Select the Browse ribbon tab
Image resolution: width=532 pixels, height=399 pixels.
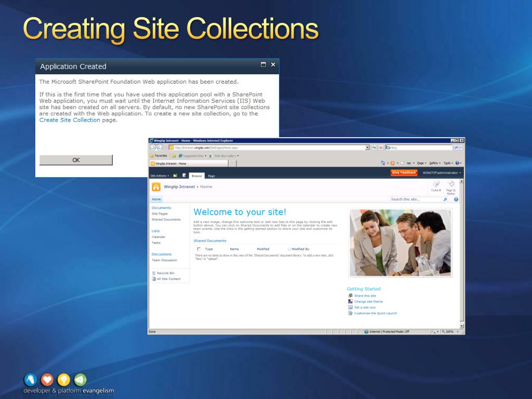point(196,176)
